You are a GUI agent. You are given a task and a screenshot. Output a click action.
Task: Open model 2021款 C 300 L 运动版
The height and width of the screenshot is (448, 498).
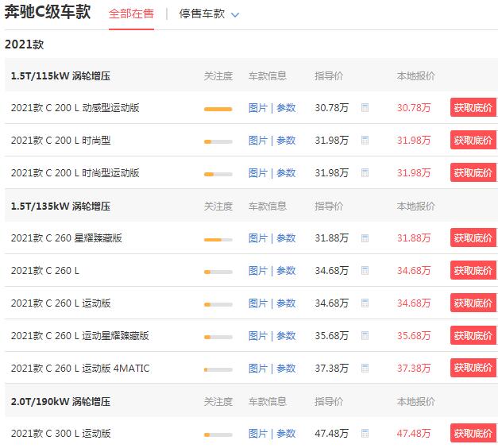[60, 434]
